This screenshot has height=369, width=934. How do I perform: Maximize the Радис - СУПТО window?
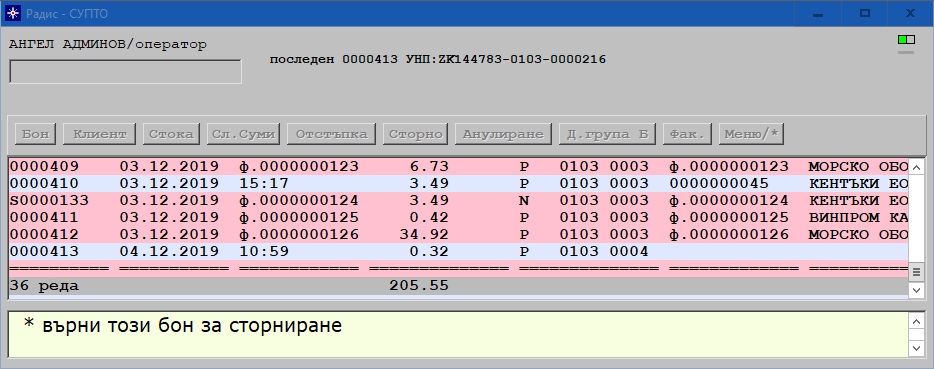[865, 13]
